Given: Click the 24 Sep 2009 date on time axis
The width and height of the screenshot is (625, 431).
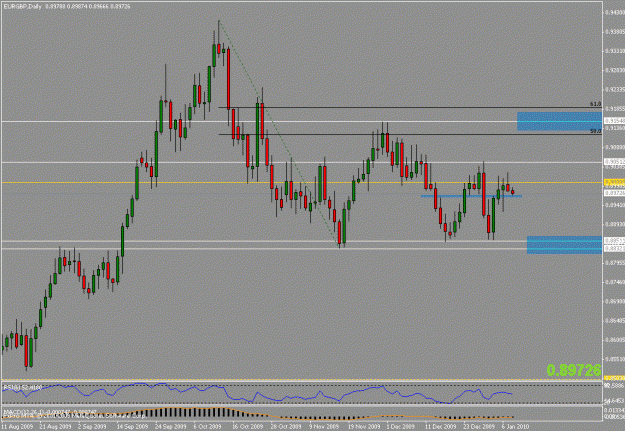Looking at the screenshot, I should click(169, 426).
